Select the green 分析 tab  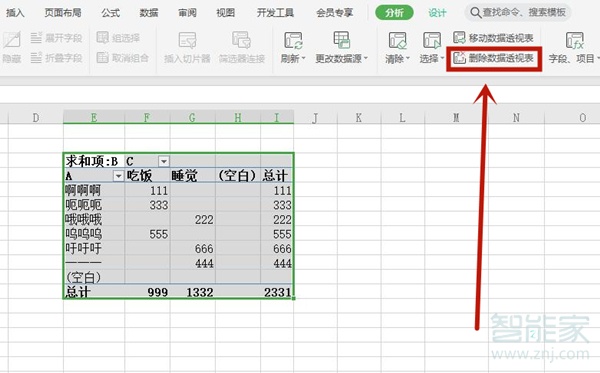(394, 13)
